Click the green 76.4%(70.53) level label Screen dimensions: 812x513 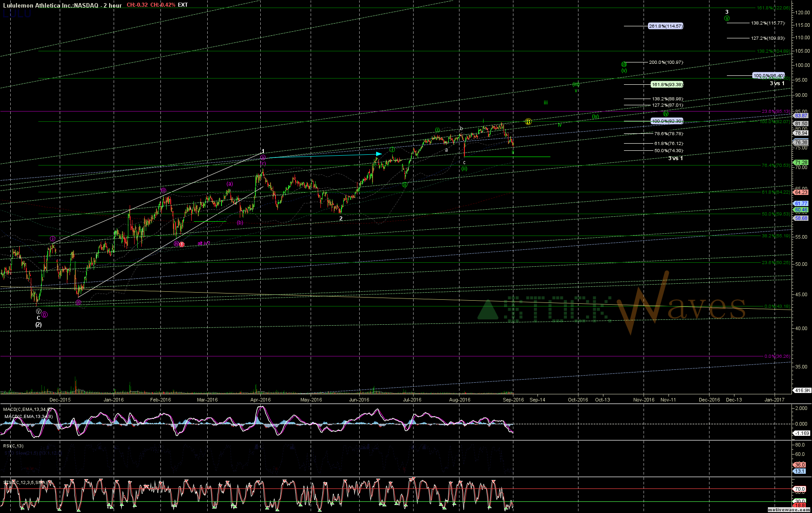click(776, 165)
